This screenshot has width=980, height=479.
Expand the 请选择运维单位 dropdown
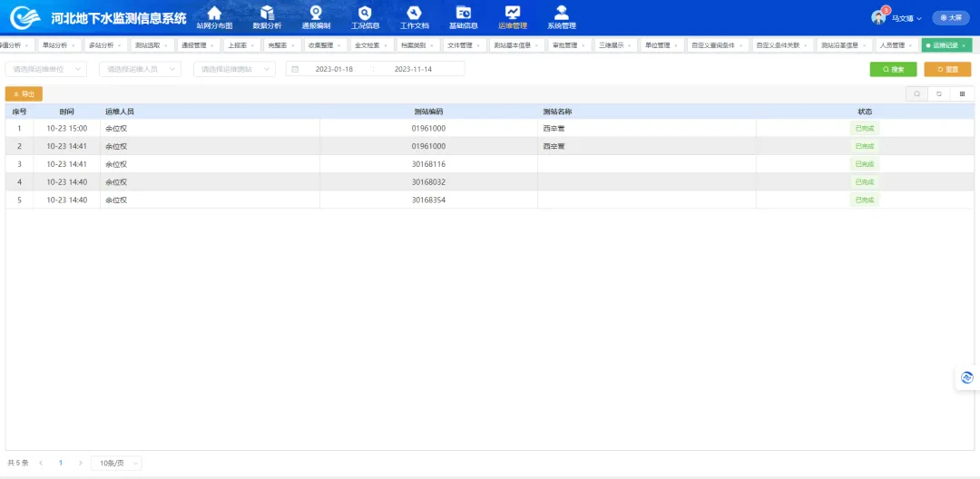point(44,69)
